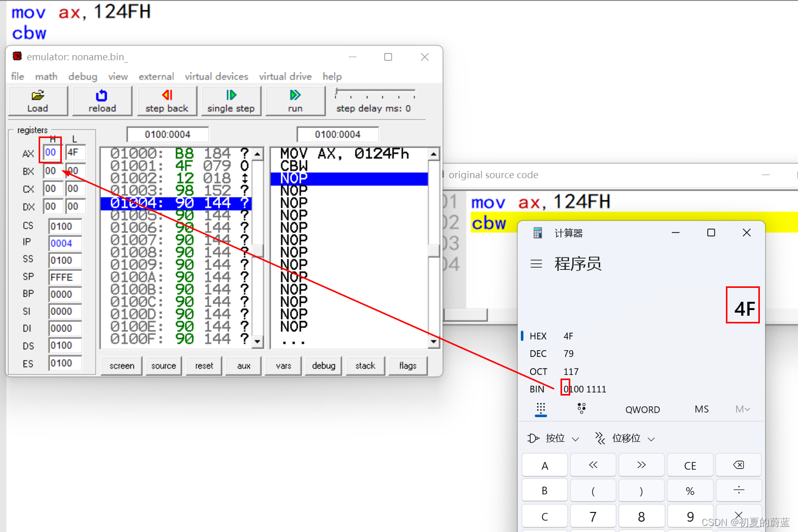The width and height of the screenshot is (798, 532).
Task: Edit the AX low byte 4F field
Action: pyautogui.click(x=76, y=152)
